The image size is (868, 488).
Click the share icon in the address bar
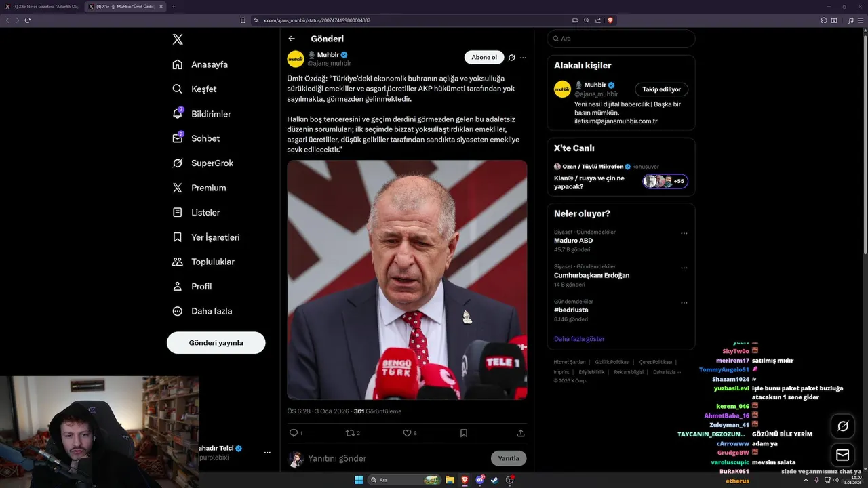click(598, 20)
